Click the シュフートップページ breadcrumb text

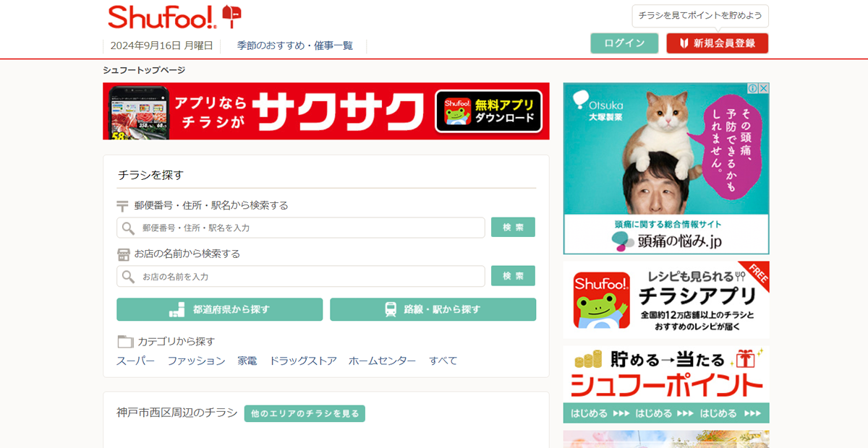coord(144,70)
